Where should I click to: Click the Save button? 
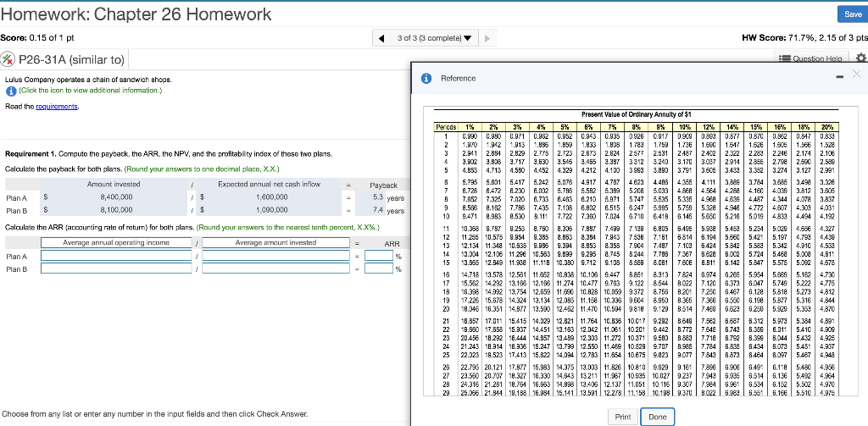pyautogui.click(x=852, y=14)
